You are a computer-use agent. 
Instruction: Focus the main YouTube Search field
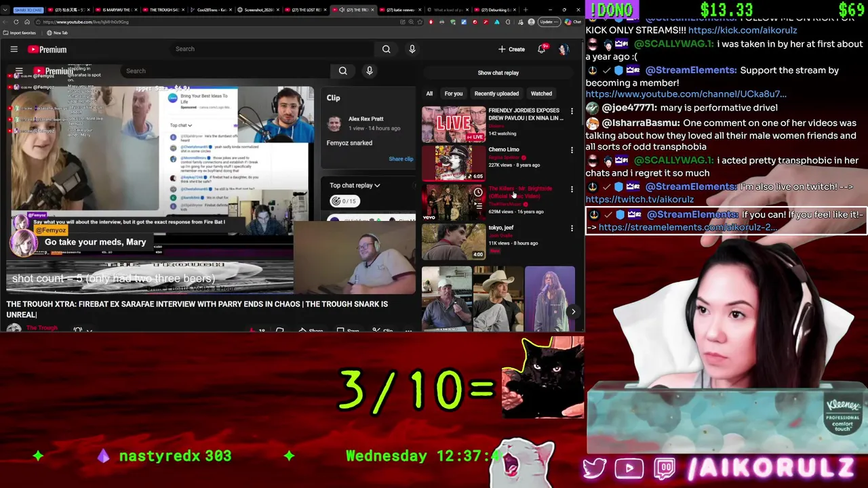pos(271,49)
